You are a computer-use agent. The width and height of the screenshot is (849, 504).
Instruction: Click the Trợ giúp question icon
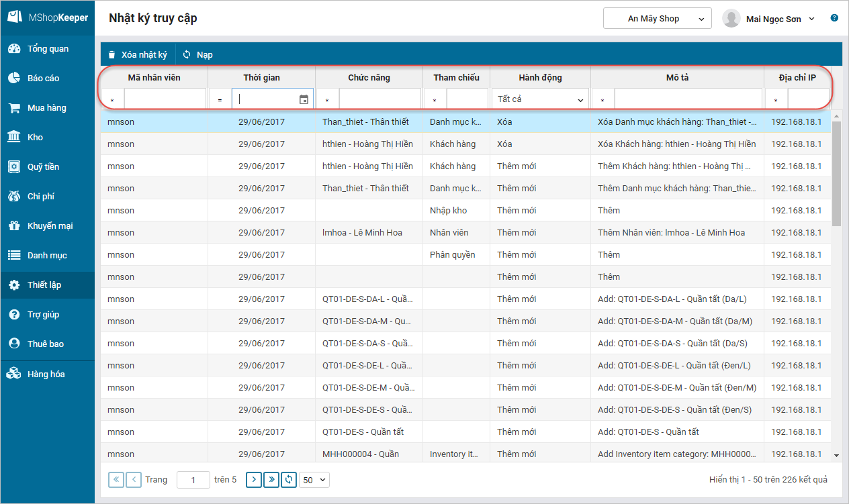point(14,314)
